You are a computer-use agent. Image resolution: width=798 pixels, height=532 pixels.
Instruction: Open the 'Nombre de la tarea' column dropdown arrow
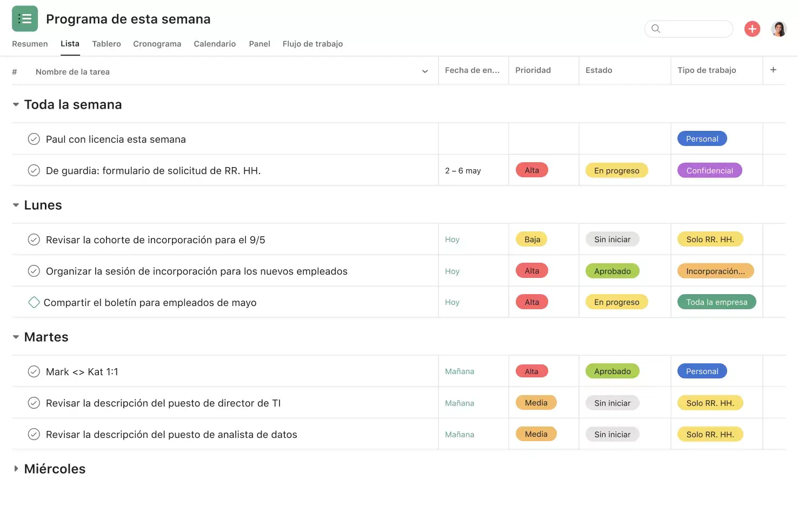point(425,71)
